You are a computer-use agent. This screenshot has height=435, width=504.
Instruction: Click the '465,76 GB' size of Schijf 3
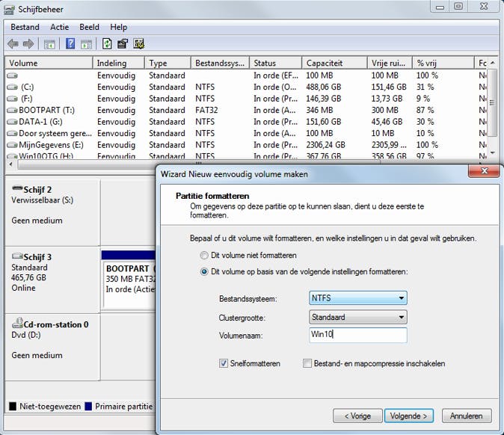(x=29, y=277)
